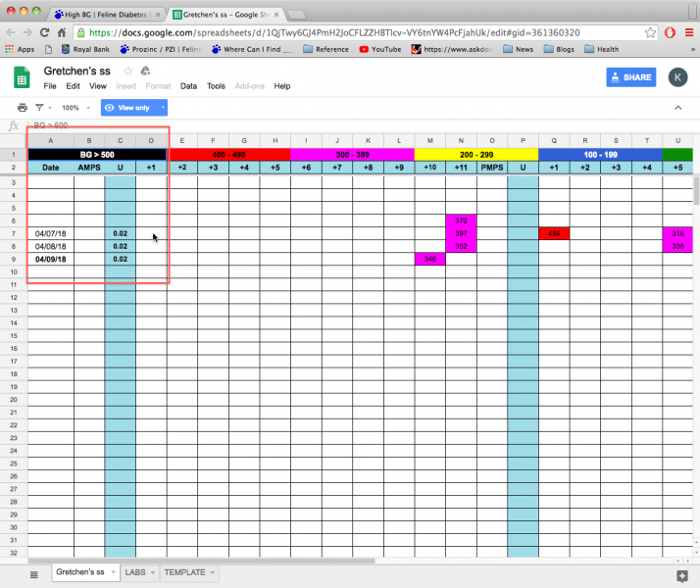The image size is (700, 588).
Task: Click the print icon in toolbar
Action: click(x=22, y=108)
